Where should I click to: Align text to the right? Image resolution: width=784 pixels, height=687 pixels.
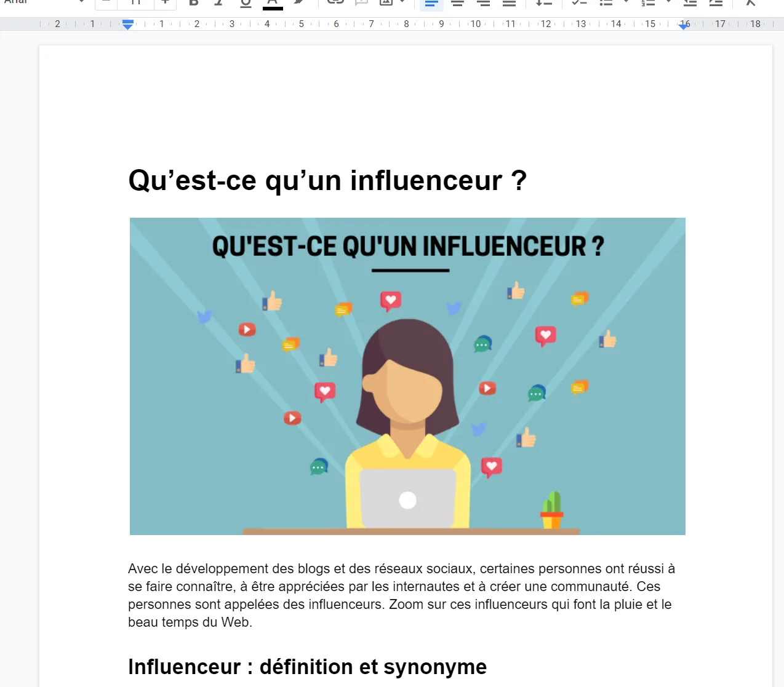pyautogui.click(x=483, y=4)
